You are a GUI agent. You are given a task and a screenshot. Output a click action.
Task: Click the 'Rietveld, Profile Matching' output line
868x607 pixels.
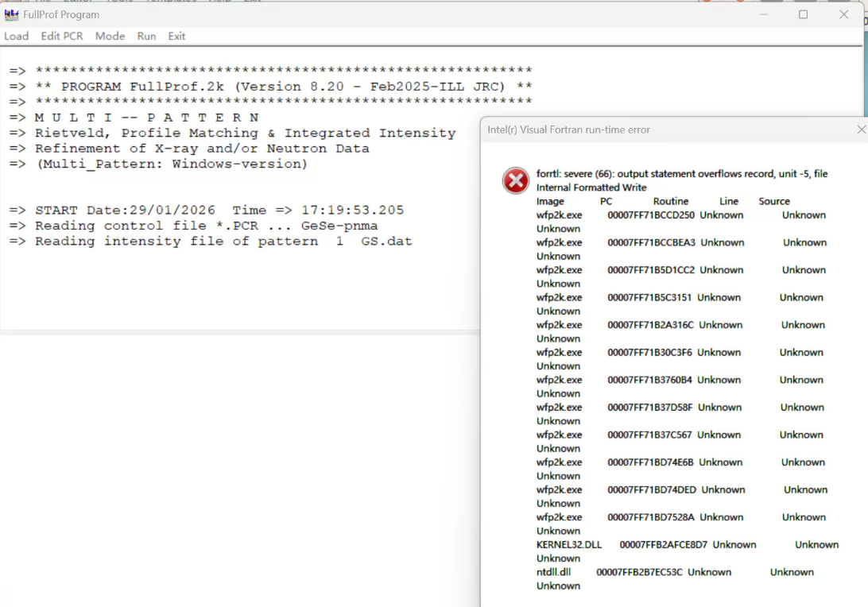232,133
